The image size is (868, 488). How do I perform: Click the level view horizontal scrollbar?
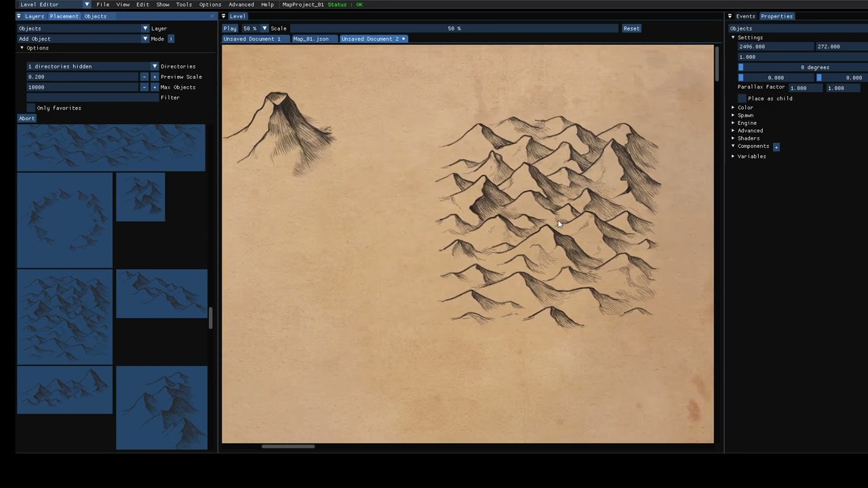coord(288,446)
